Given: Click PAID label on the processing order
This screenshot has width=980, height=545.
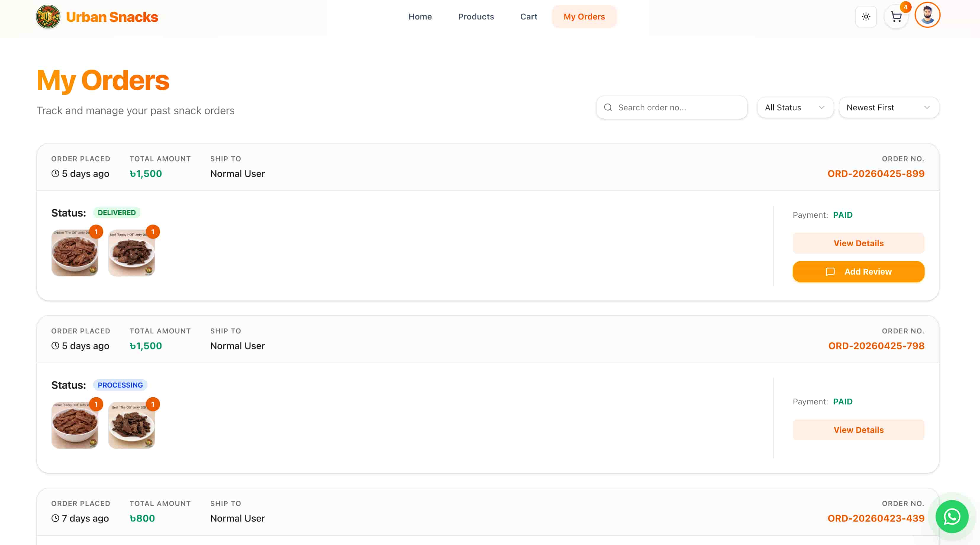Looking at the screenshot, I should click(x=843, y=402).
